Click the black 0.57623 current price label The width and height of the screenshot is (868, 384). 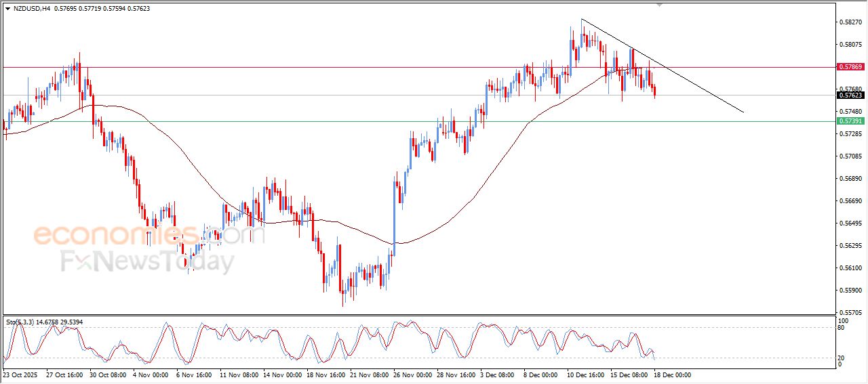tap(850, 95)
